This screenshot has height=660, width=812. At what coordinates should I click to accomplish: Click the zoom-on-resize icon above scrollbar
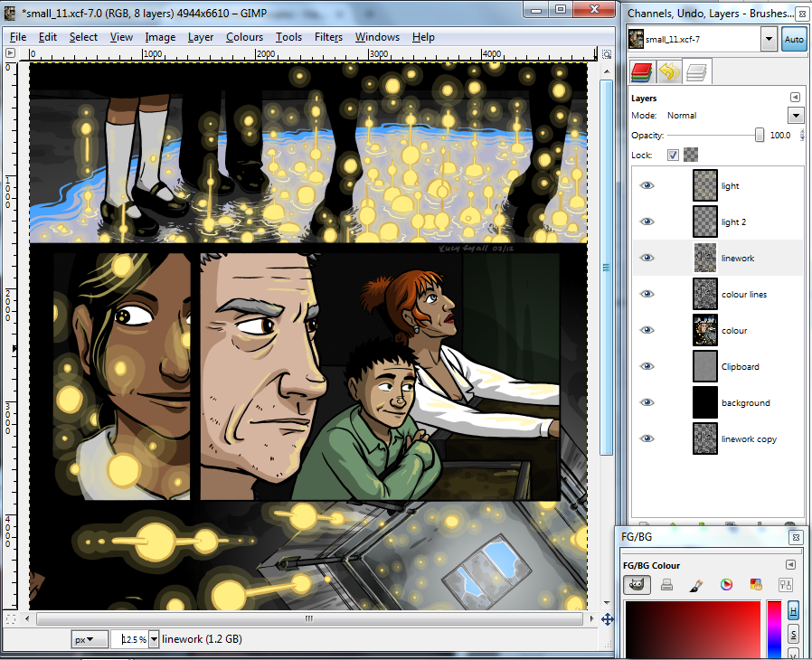click(607, 54)
